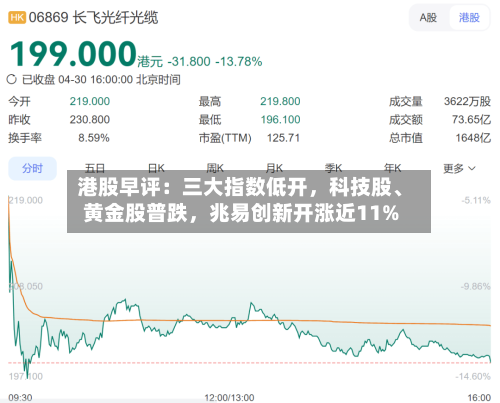Click the 12:00/13:00 time axis label

click(x=229, y=397)
